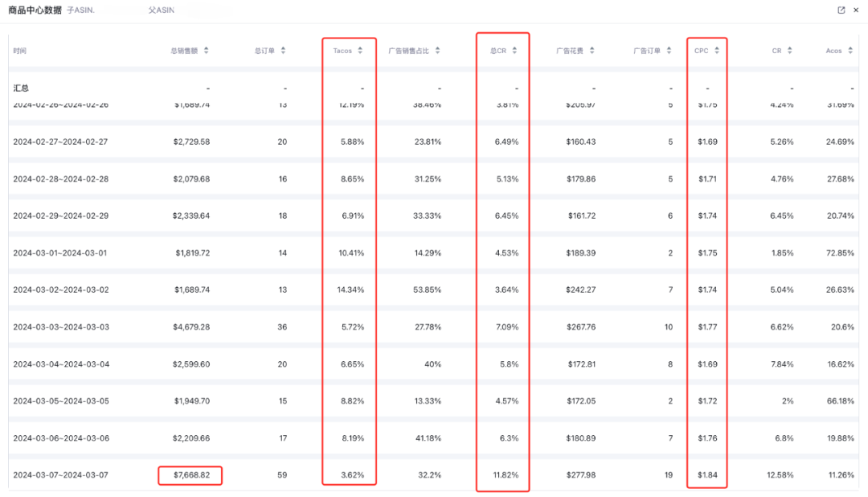Image resolution: width=868 pixels, height=497 pixels.
Task: Click the 时间 column header
Action: (x=20, y=51)
